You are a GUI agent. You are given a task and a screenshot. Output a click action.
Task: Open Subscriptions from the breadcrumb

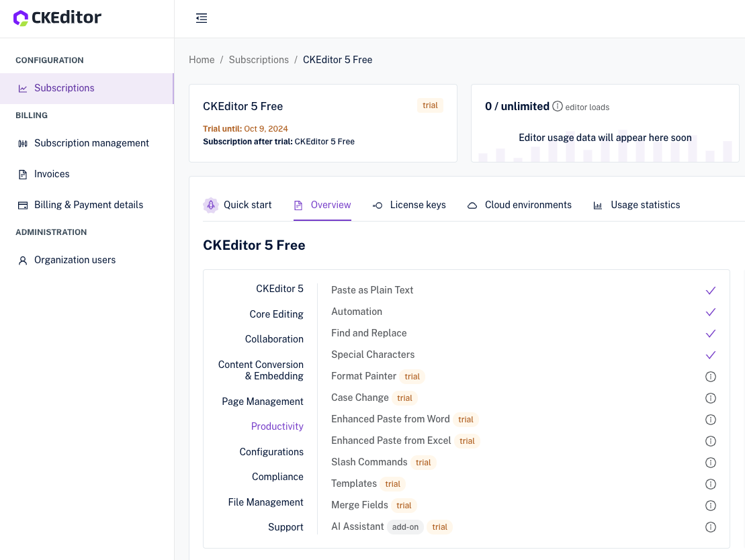tap(259, 60)
